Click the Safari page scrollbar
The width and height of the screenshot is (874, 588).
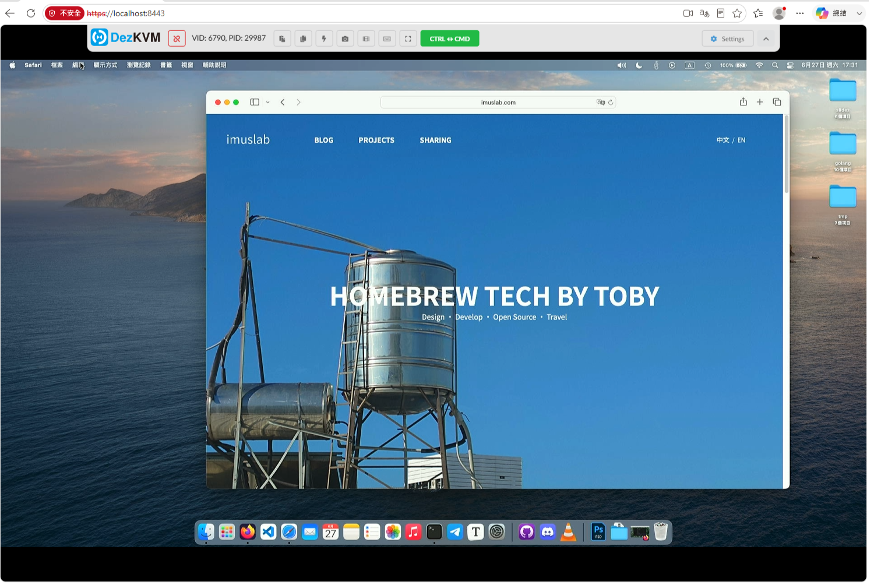[787, 154]
